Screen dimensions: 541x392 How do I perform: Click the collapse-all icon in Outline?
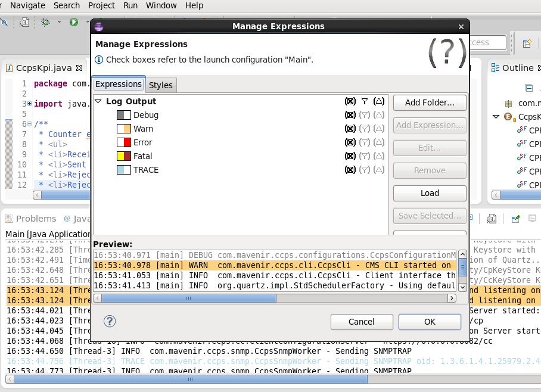tap(528, 88)
